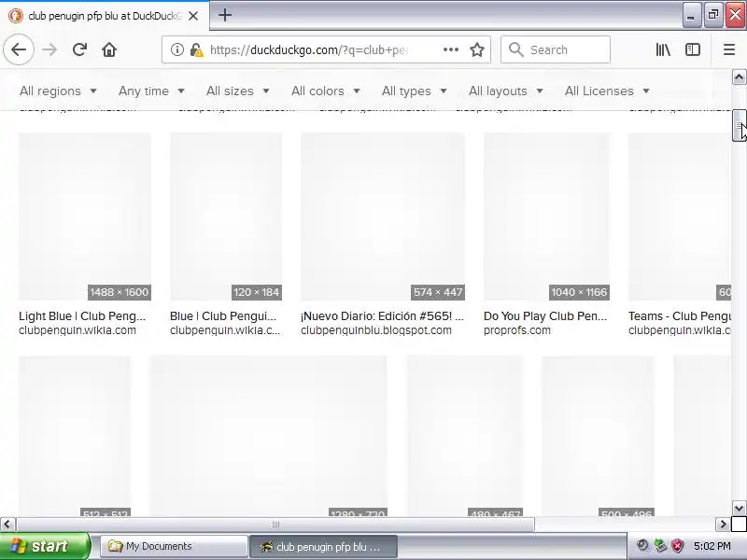The height and width of the screenshot is (560, 747).
Task: Toggle the sidebar view icon
Action: tap(693, 49)
